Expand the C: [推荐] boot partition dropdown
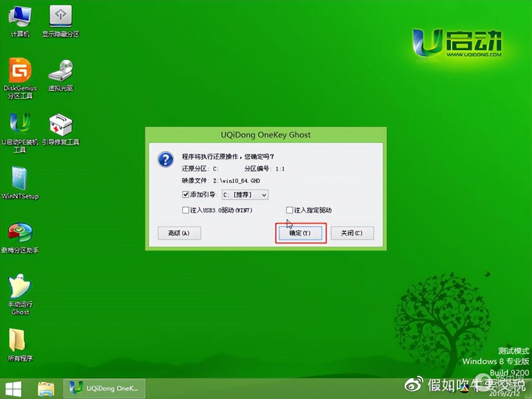 (245, 195)
